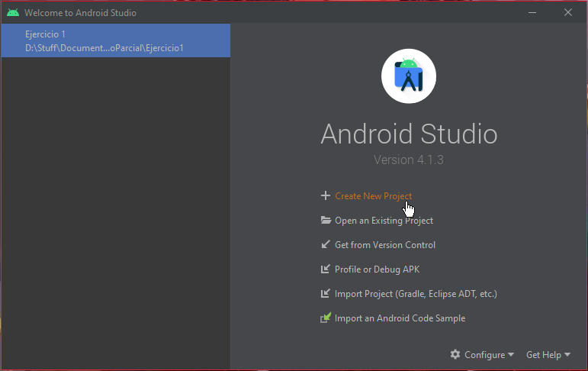Click the Android Studio logo image

[x=408, y=76]
